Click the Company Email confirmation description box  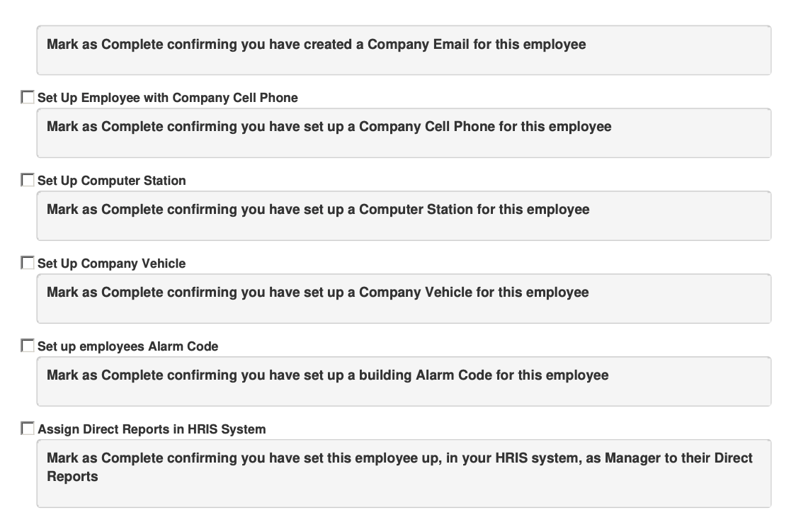pyautogui.click(x=404, y=50)
